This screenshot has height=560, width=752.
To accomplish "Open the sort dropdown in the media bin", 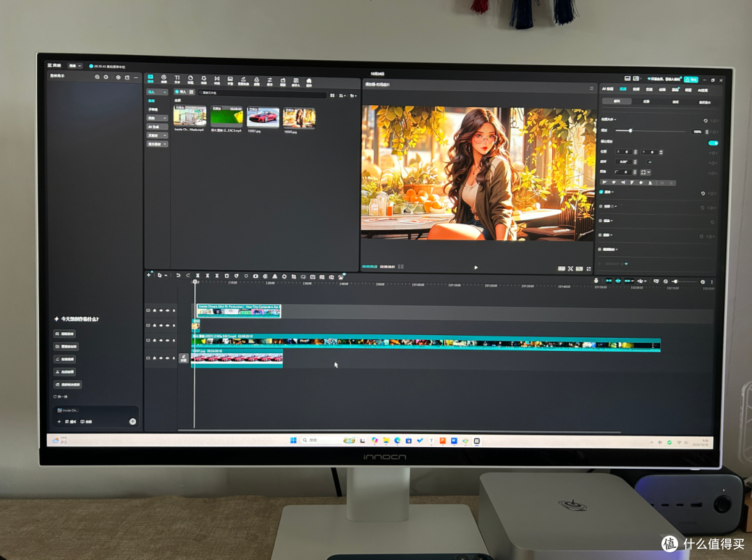I will [342, 95].
